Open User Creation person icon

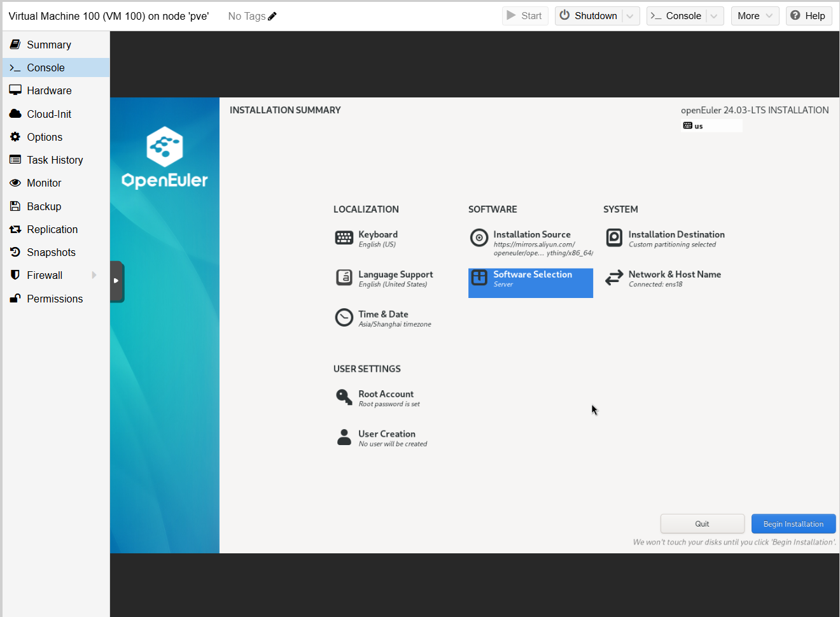point(344,437)
